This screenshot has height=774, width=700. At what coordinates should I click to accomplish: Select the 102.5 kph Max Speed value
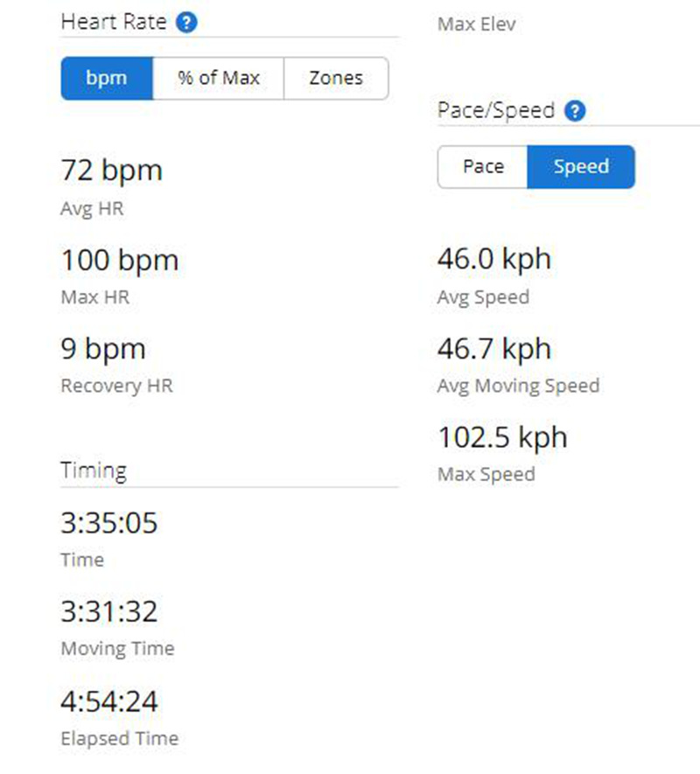[x=502, y=438]
